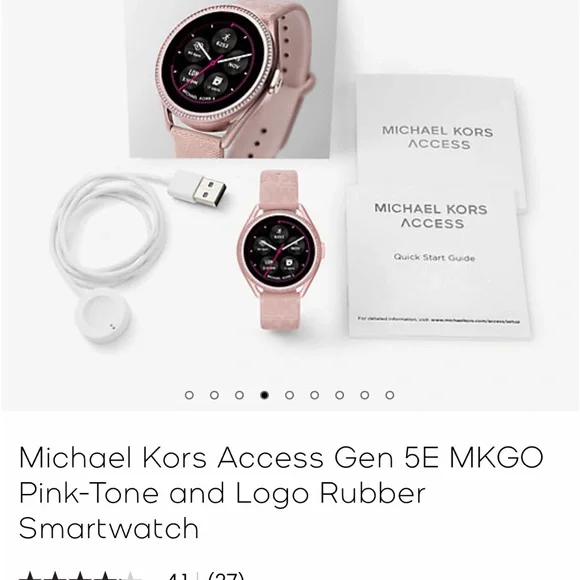580x580 pixels.
Task: Switch to the seventh carousel dot
Action: (x=340, y=395)
